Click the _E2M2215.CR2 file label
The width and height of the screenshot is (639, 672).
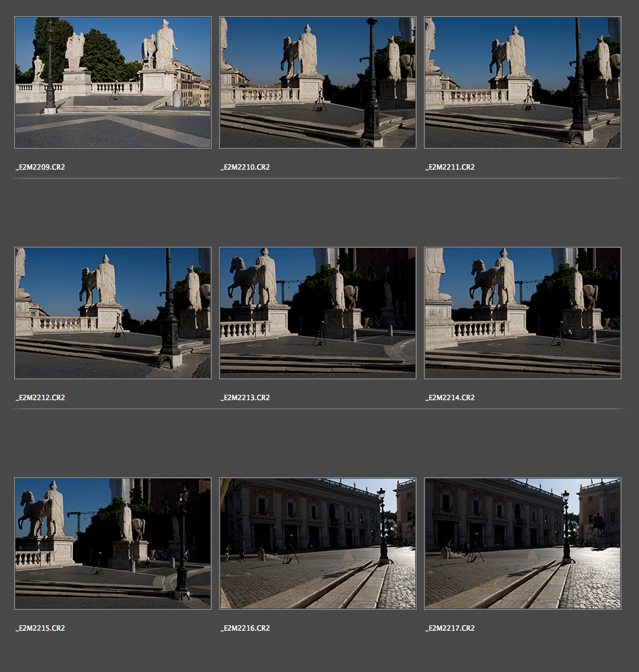point(41,628)
